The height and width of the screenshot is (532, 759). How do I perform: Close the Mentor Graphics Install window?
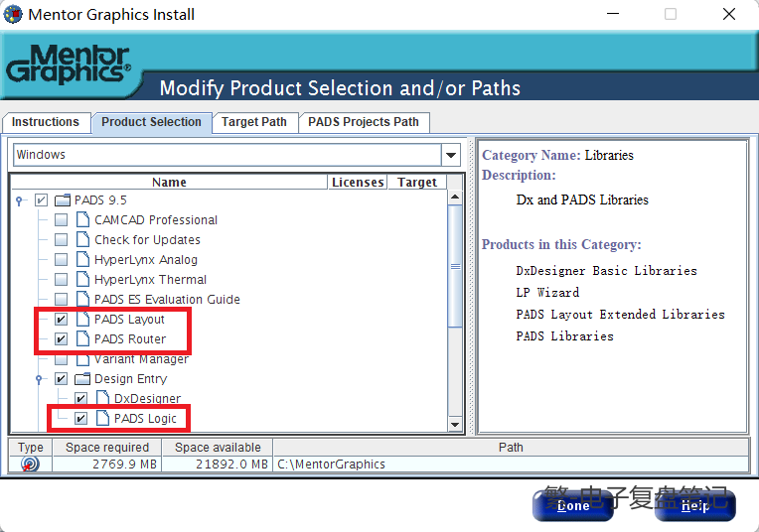[729, 14]
